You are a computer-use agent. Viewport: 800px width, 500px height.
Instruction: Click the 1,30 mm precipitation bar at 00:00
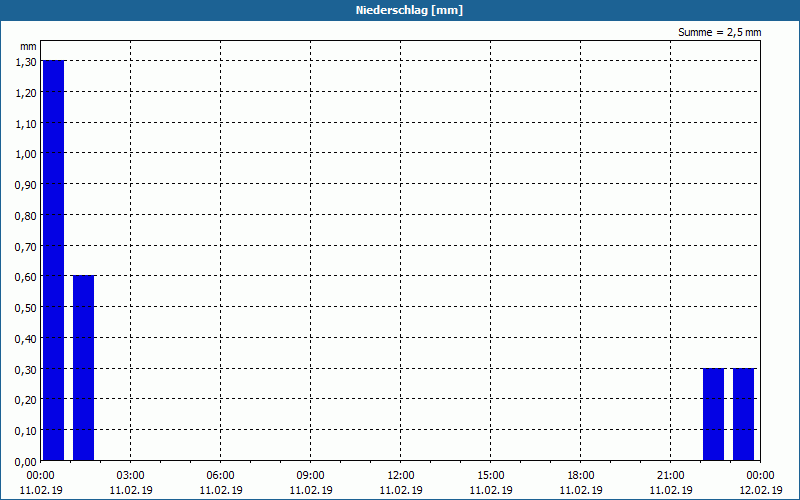click(x=53, y=260)
